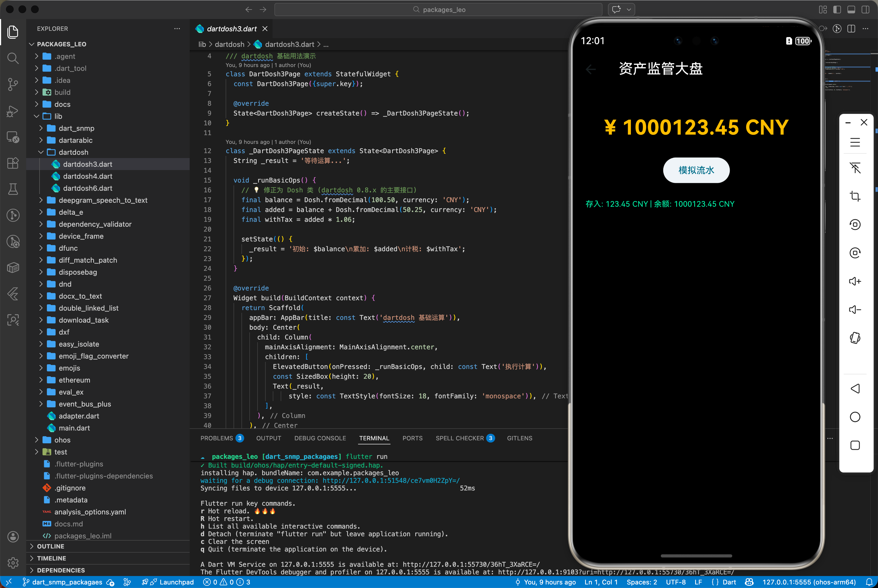Toggle the bottom panel layout button
Screen dimensions: 878x588
(x=851, y=9)
